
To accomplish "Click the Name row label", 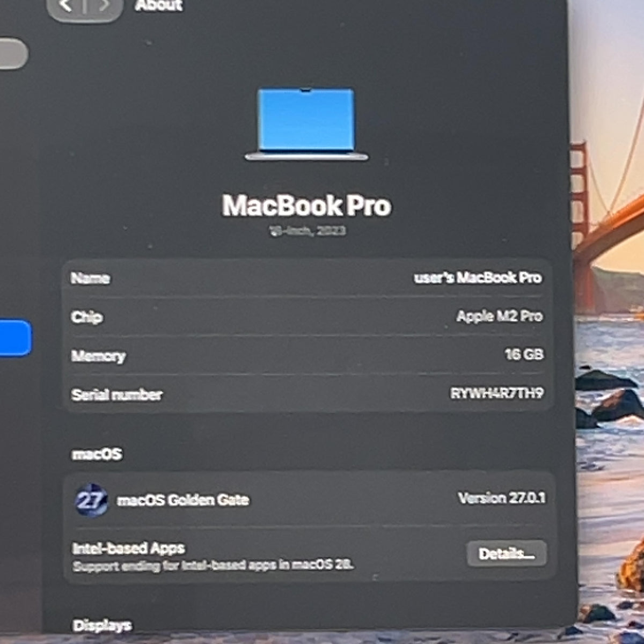I will pyautogui.click(x=90, y=278).
